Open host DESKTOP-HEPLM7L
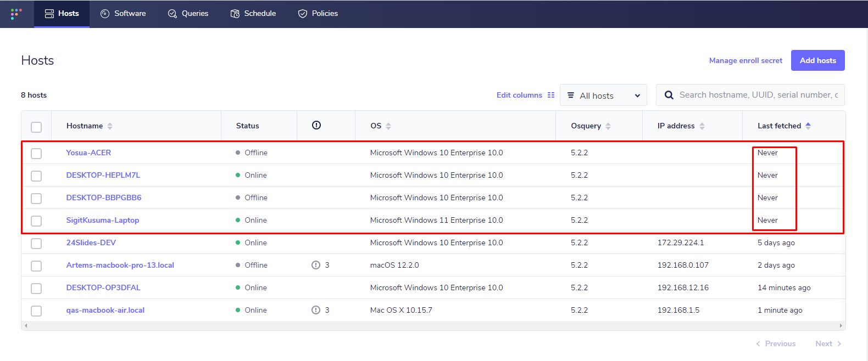 pyautogui.click(x=103, y=175)
